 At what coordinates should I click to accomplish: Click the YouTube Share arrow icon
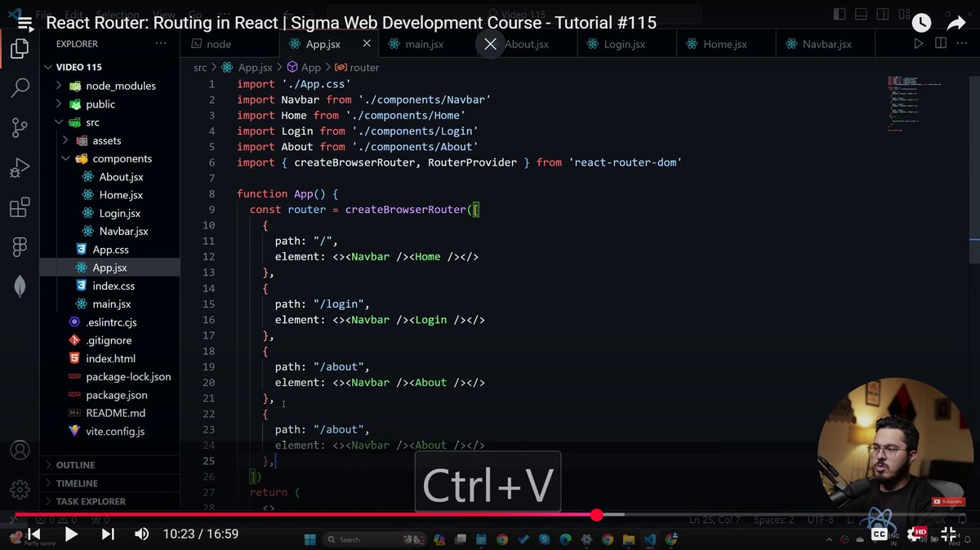(956, 24)
